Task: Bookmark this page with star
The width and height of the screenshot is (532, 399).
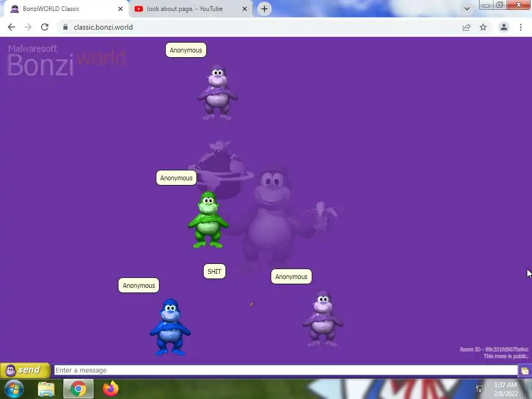Action: point(483,27)
